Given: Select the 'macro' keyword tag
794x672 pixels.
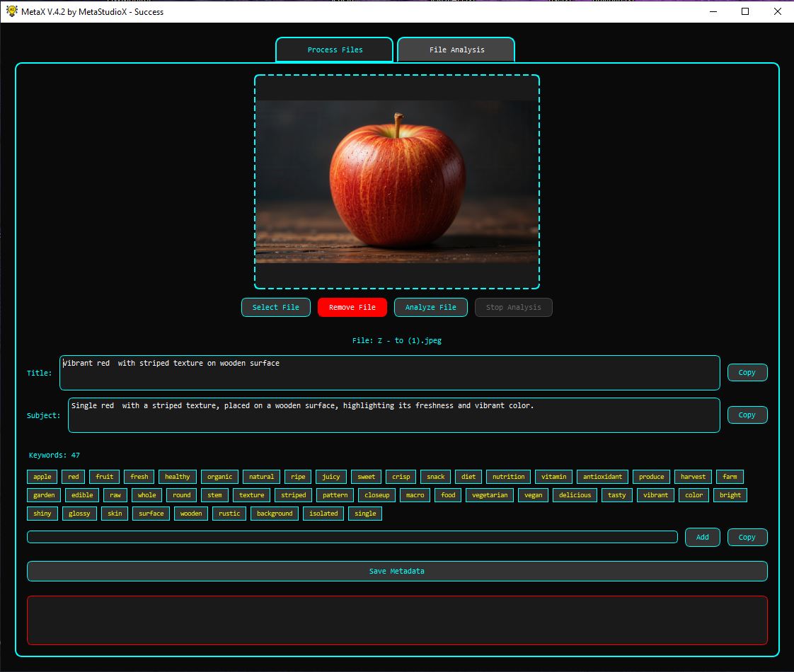Looking at the screenshot, I should [x=415, y=495].
